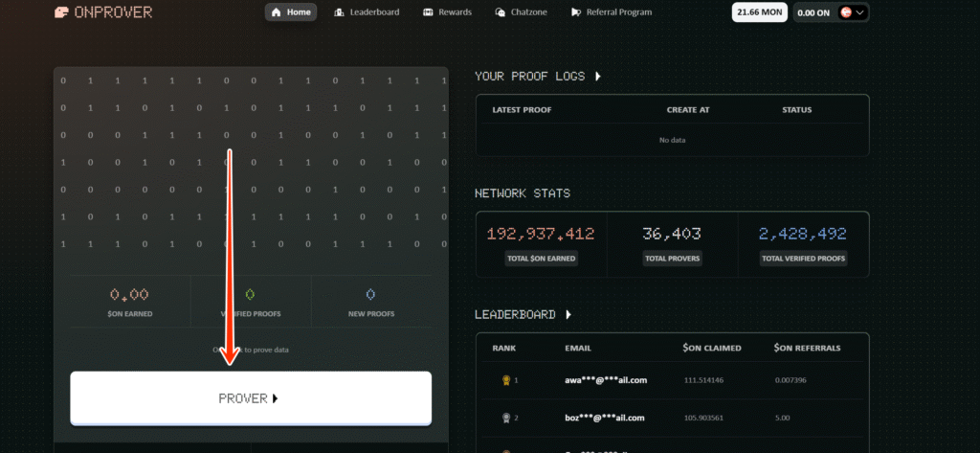Expand the Your Proof Logs arrow
Image resolution: width=980 pixels, height=453 pixels.
pyautogui.click(x=597, y=77)
